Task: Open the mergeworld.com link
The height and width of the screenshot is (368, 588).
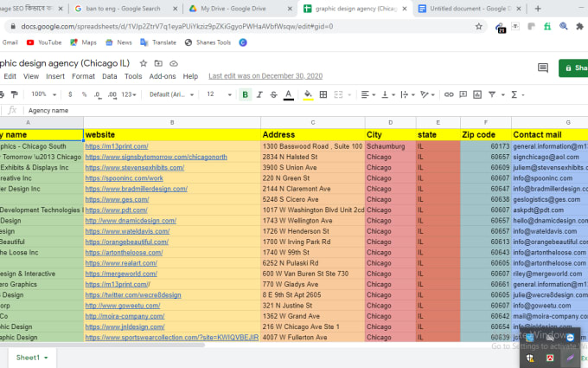Action: pos(121,274)
